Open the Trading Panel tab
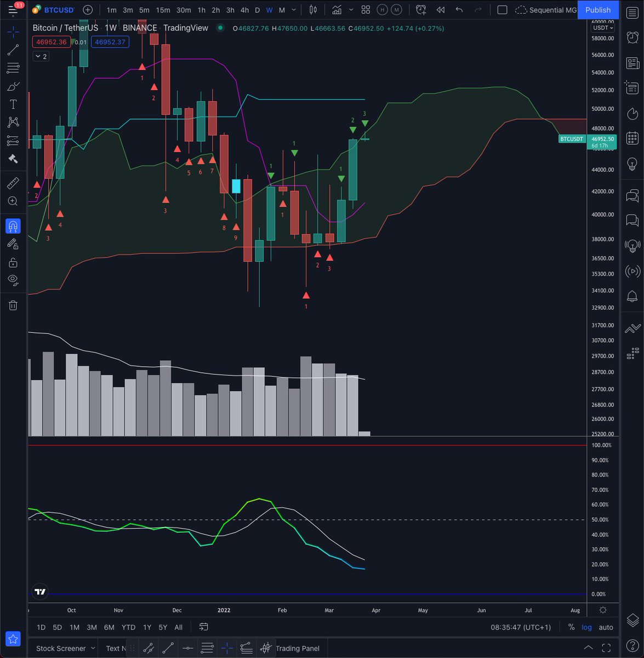The height and width of the screenshot is (658, 644). [298, 648]
